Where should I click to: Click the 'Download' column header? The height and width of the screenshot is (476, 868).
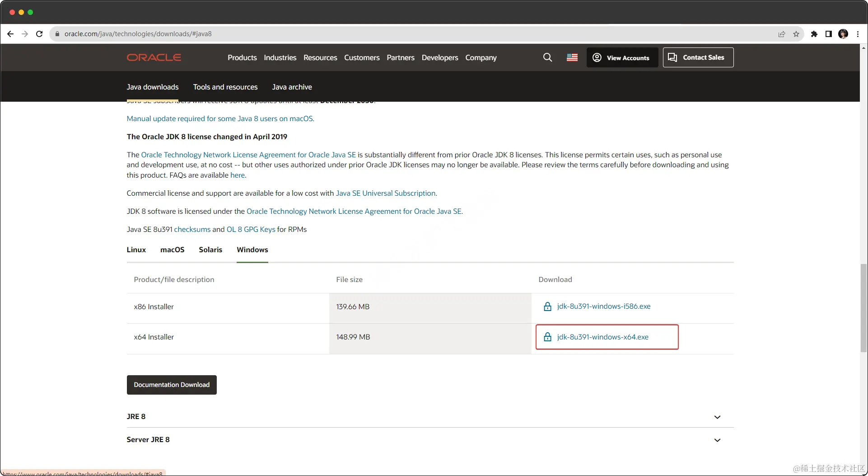[555, 279]
